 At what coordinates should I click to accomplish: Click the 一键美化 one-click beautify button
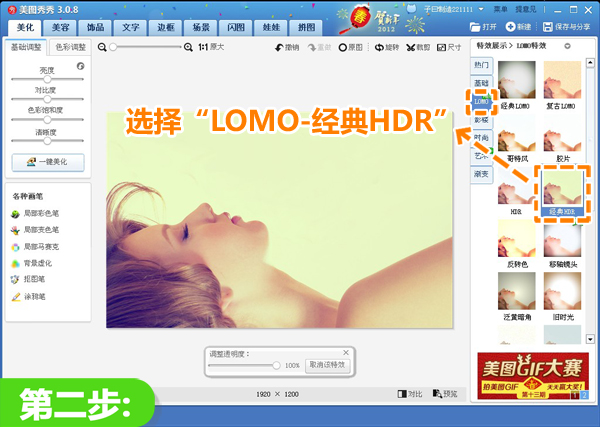[x=47, y=162]
